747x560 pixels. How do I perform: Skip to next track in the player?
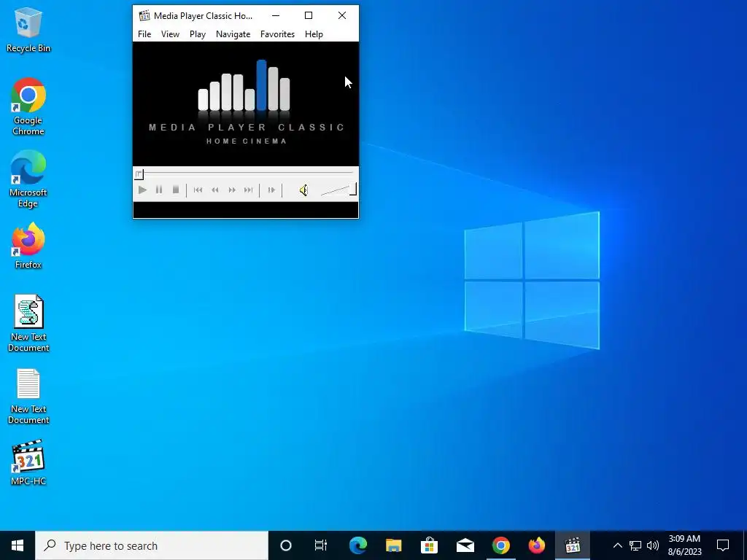pos(248,190)
